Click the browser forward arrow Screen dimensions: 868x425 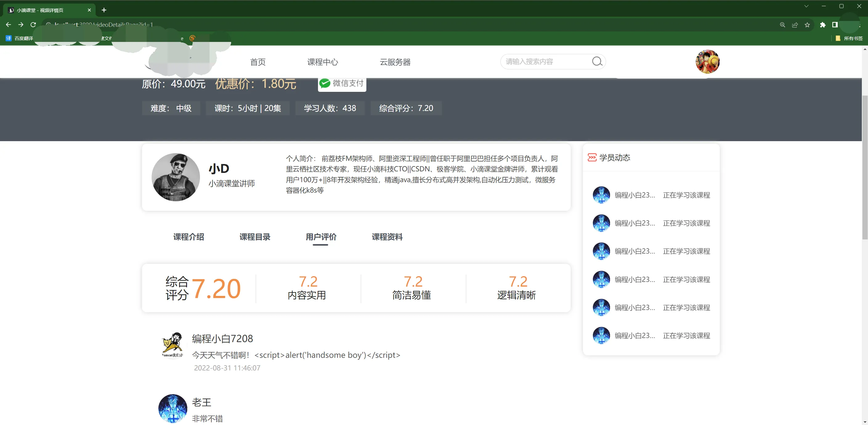coord(21,25)
